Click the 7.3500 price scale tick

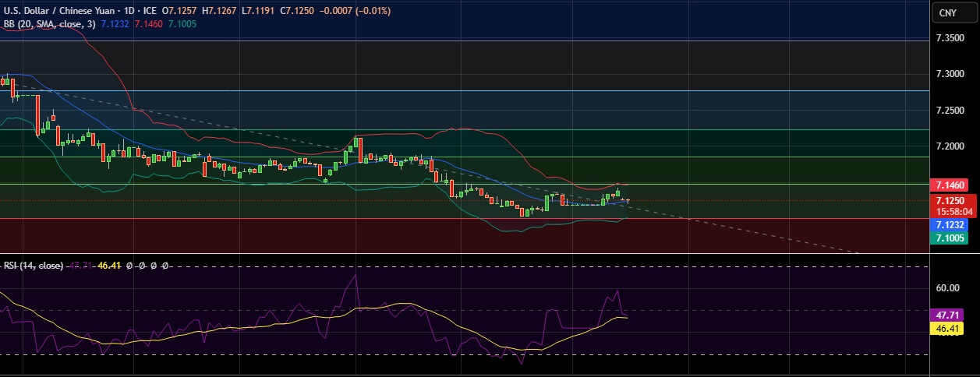tap(950, 38)
